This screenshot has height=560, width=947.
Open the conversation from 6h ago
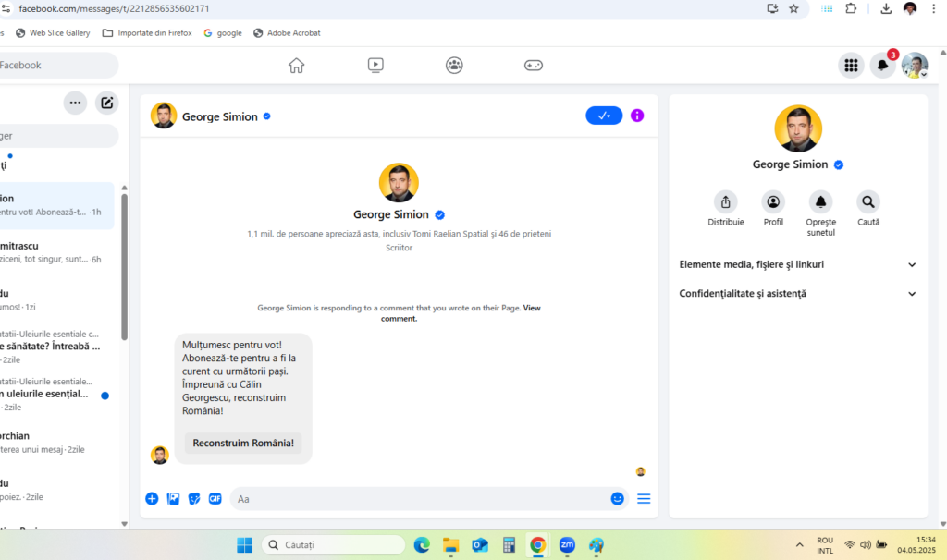pos(56,252)
